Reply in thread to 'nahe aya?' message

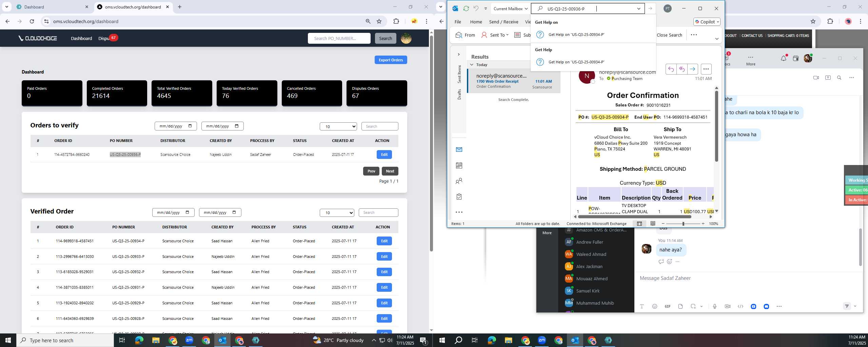click(x=661, y=262)
